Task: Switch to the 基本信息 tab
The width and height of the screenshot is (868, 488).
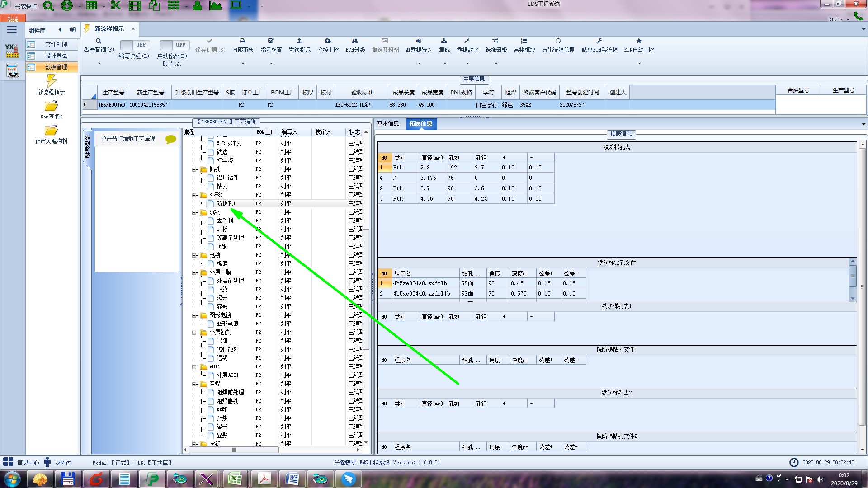Action: click(x=388, y=123)
